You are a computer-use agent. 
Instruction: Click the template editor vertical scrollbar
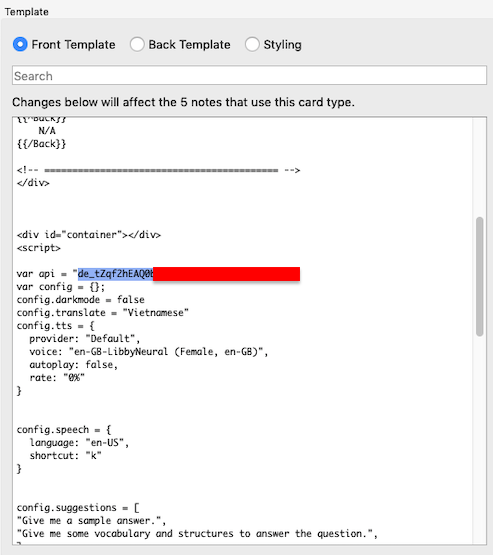(480, 276)
